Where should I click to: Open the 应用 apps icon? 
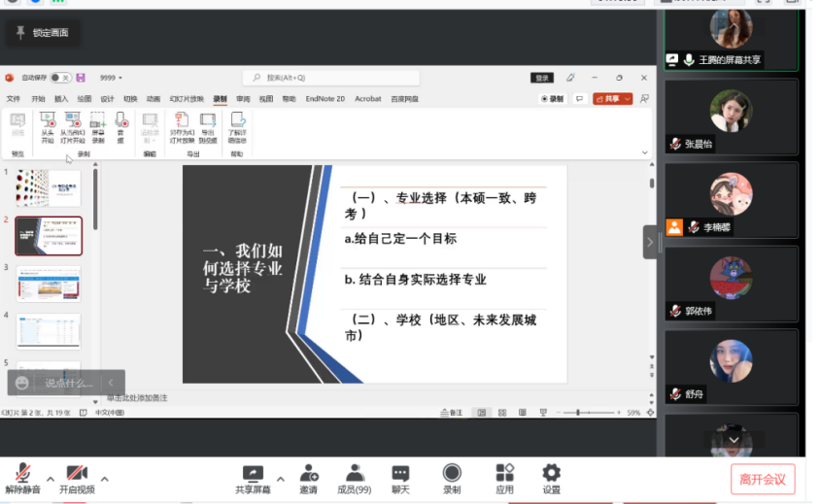pos(504,475)
